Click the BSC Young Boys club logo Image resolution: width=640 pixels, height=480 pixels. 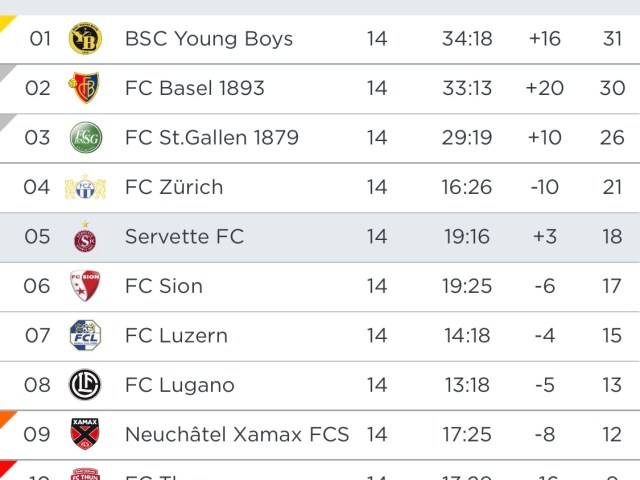(x=85, y=39)
